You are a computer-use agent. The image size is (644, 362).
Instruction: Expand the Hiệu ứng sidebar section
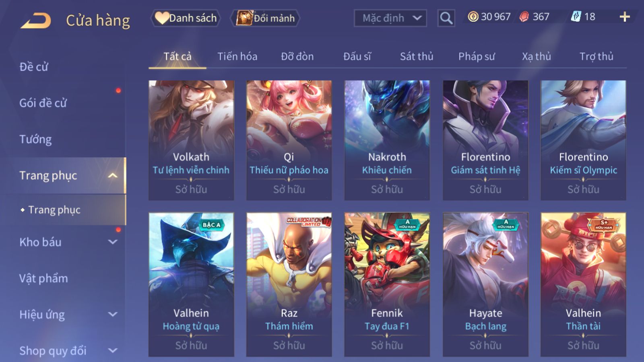[113, 315]
